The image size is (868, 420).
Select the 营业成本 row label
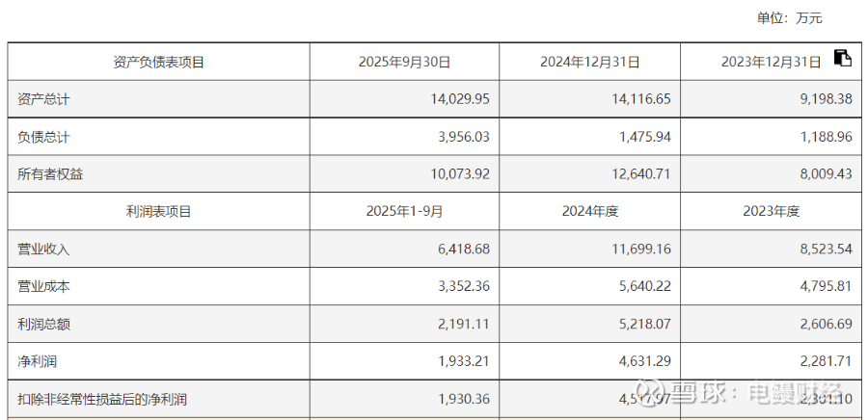click(44, 287)
